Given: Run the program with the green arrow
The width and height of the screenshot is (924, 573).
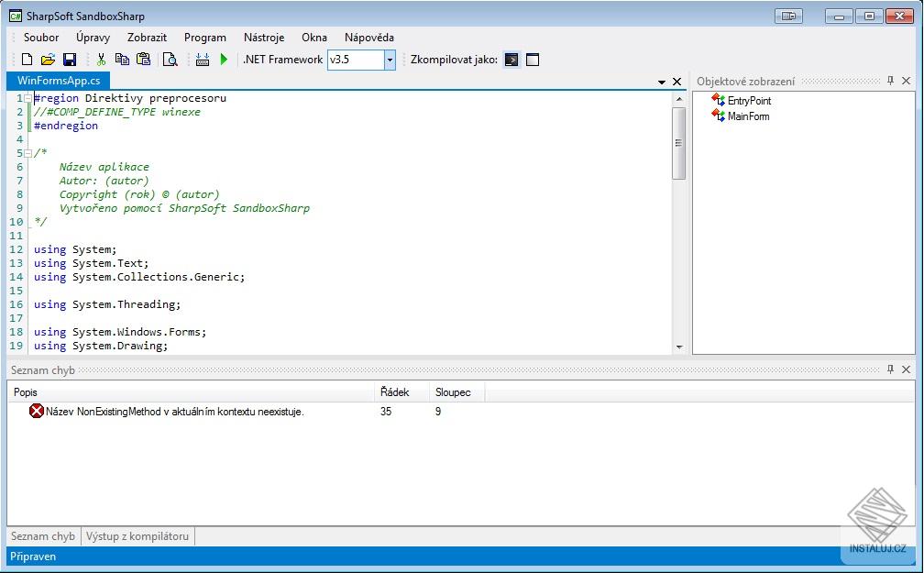Looking at the screenshot, I should coord(223,60).
